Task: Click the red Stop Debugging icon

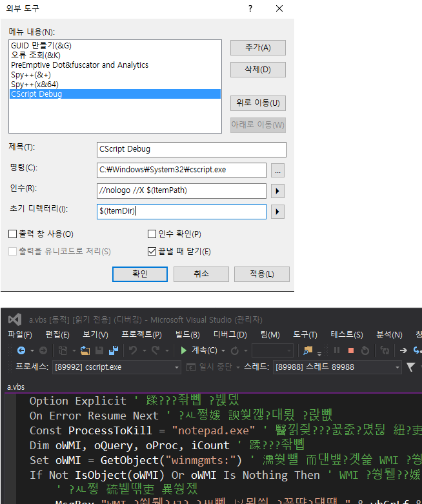Action: click(351, 350)
